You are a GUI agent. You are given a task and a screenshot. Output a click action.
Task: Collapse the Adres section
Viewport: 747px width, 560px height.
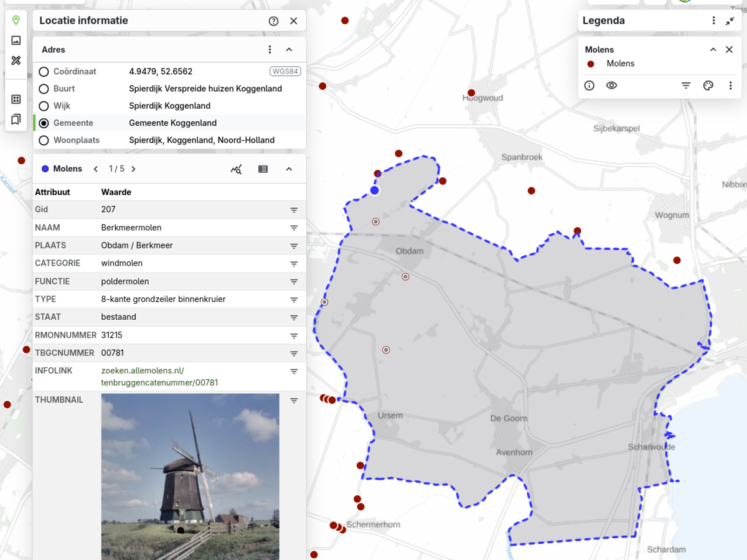(x=289, y=50)
